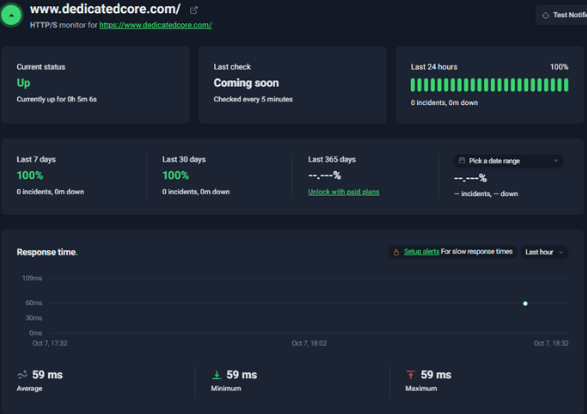587x414 pixels.
Task: Click the bell icon in Test Notification
Action: [545, 15]
